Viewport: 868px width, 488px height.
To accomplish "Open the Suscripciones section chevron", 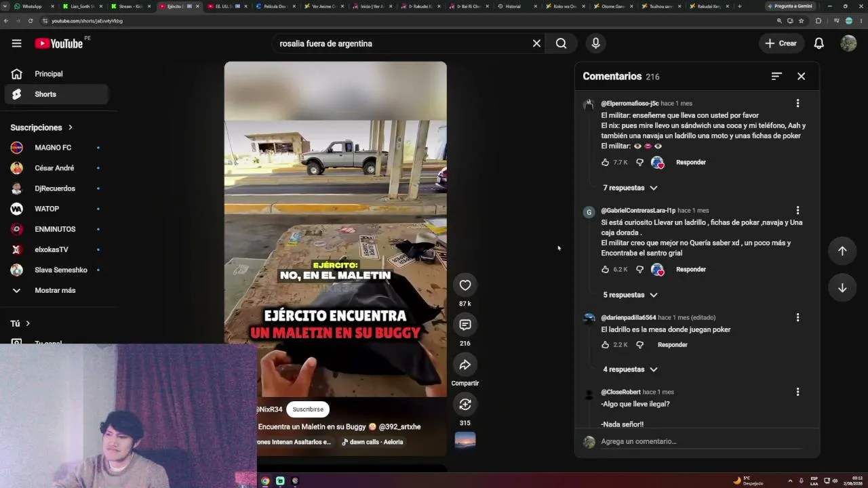I will (70, 127).
